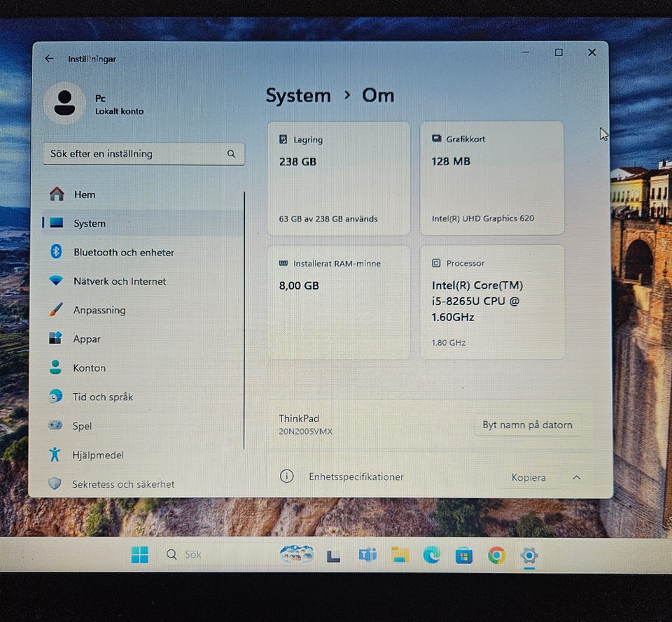Screen dimensions: 672x622
Task: Go to Appar settings
Action: (87, 339)
